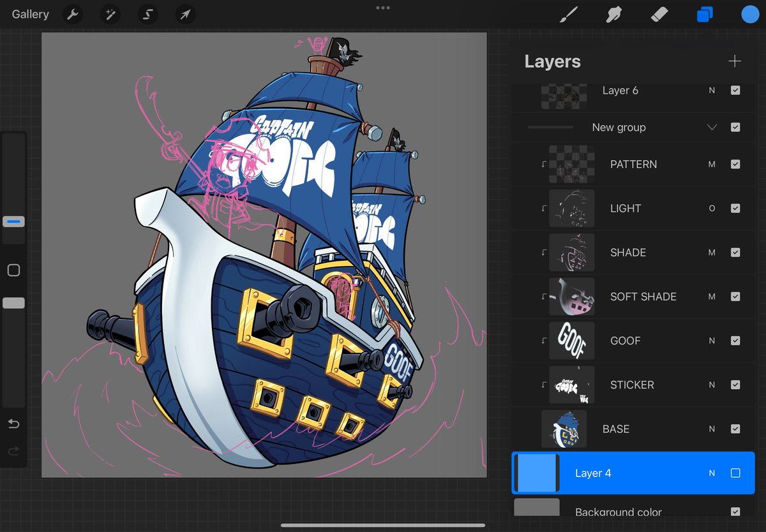Select the Transform arrow tool

point(184,14)
